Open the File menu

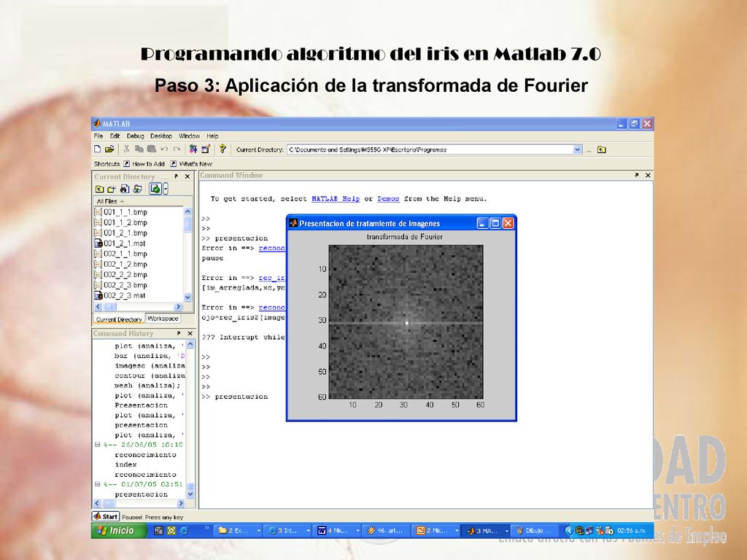98,136
